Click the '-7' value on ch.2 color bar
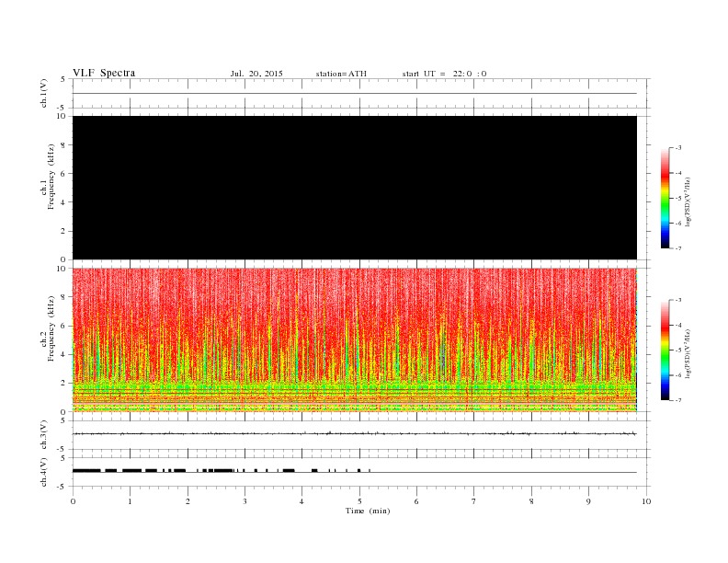The image size is (728, 563). (678, 400)
